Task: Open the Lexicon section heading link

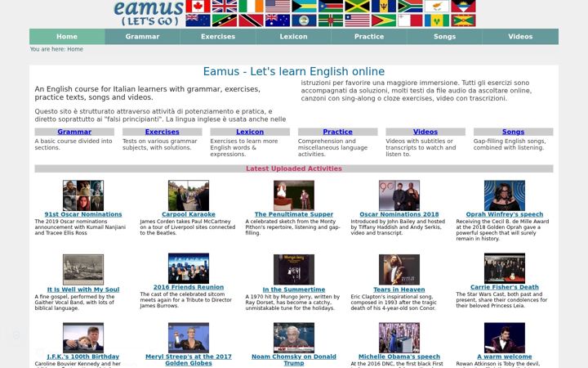Action: coord(250,132)
